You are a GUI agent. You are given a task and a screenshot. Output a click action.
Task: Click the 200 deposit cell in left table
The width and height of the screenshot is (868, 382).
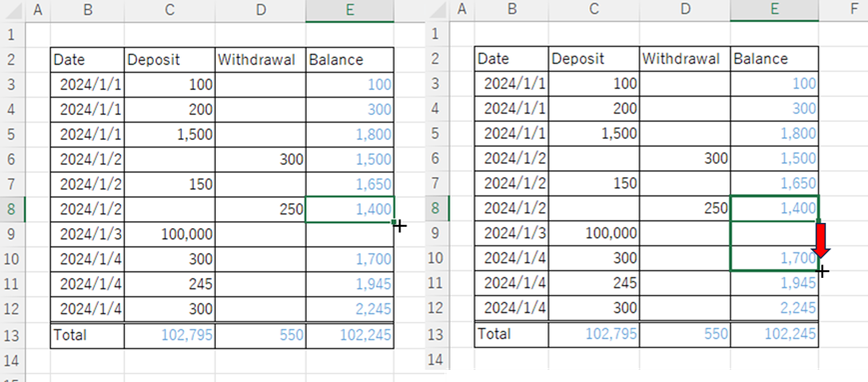coord(170,110)
